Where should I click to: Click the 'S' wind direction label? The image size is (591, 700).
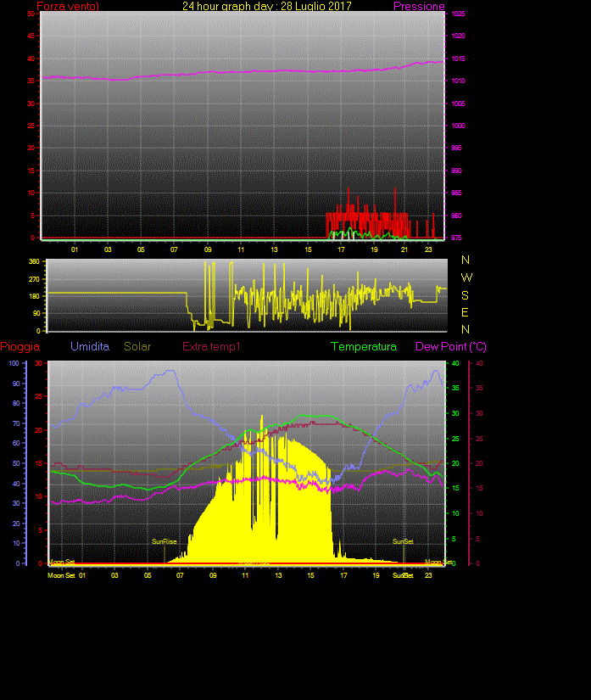(465, 295)
